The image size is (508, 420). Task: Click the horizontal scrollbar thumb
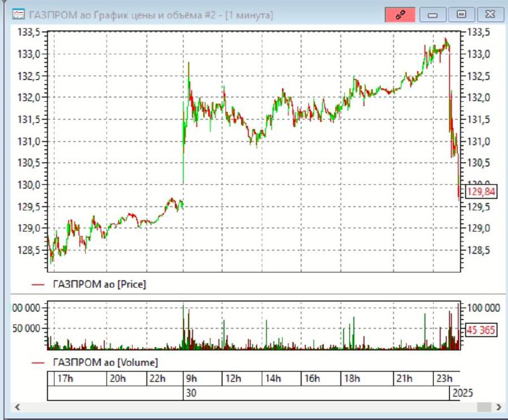(485, 407)
